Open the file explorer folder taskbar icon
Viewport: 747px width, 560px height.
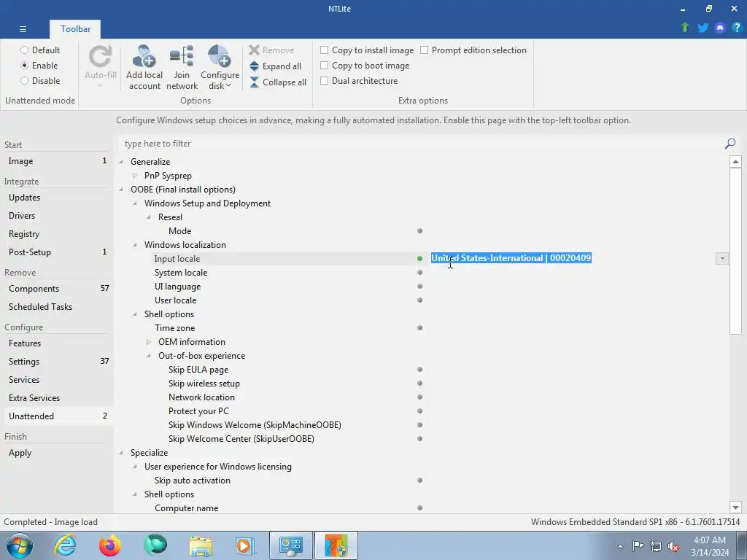pos(201,545)
